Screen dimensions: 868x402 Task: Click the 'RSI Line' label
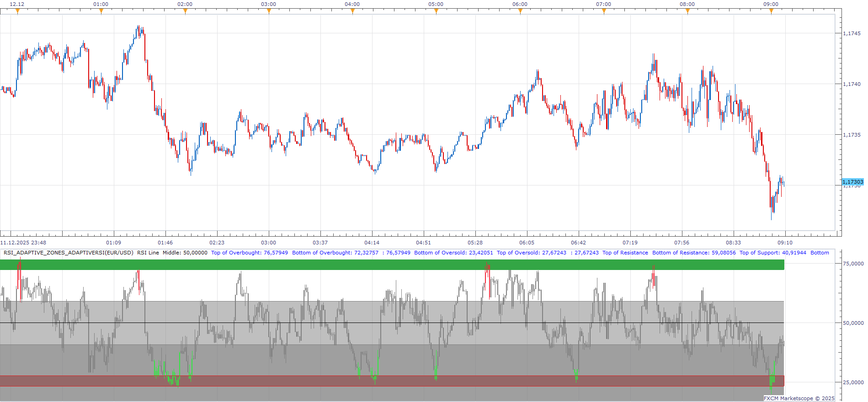coord(148,253)
